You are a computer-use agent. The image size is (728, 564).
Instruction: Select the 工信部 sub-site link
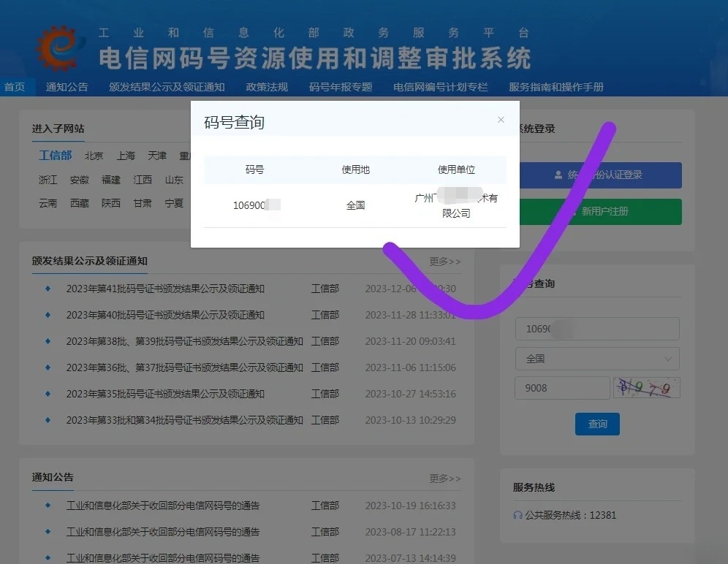click(x=55, y=155)
